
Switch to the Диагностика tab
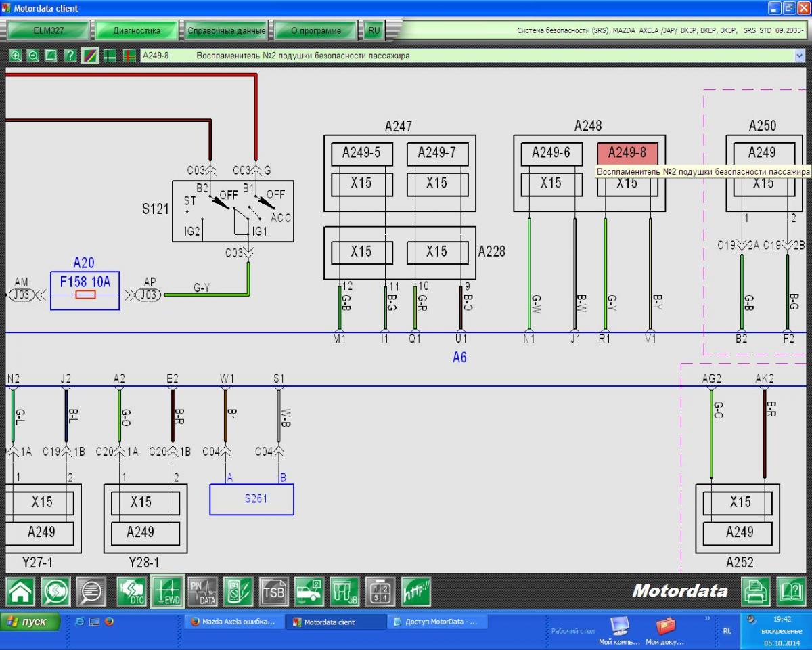(137, 30)
